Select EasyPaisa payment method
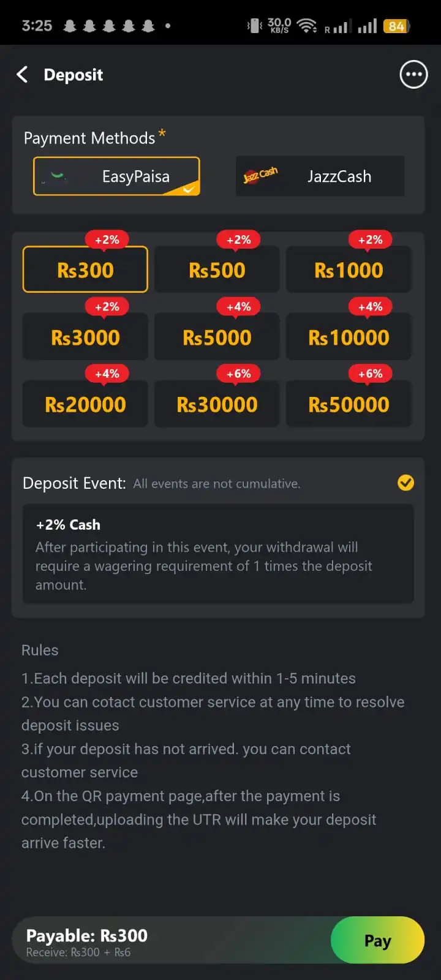This screenshot has width=441, height=980. point(116,176)
